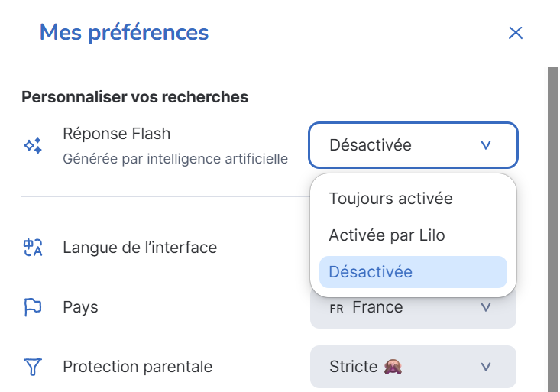Click the sparkle Réponse Flash icon

tap(32, 145)
